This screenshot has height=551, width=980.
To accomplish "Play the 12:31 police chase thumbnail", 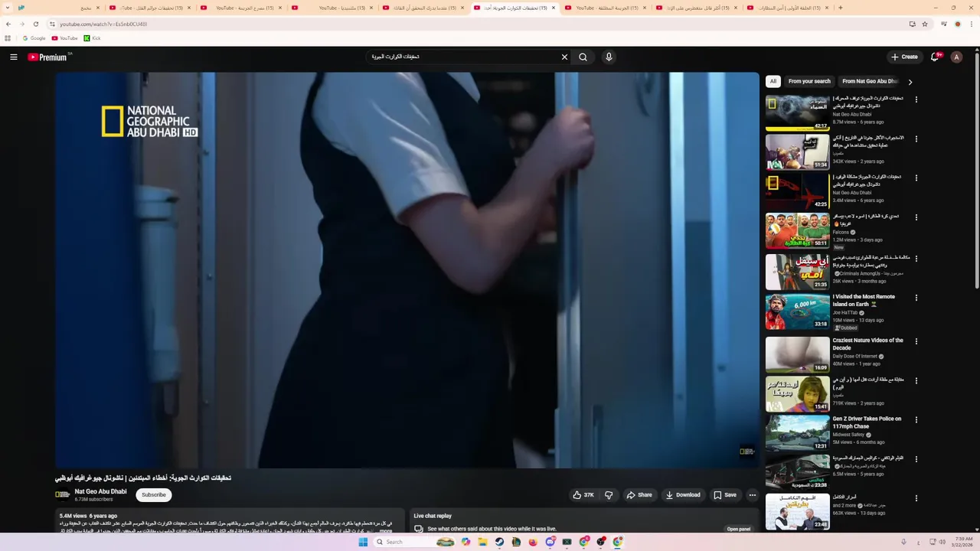I will (x=797, y=433).
